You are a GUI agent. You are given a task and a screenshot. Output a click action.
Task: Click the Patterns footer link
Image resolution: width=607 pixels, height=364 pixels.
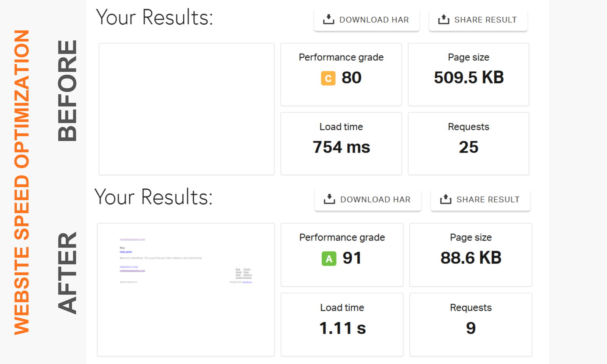click(x=248, y=275)
